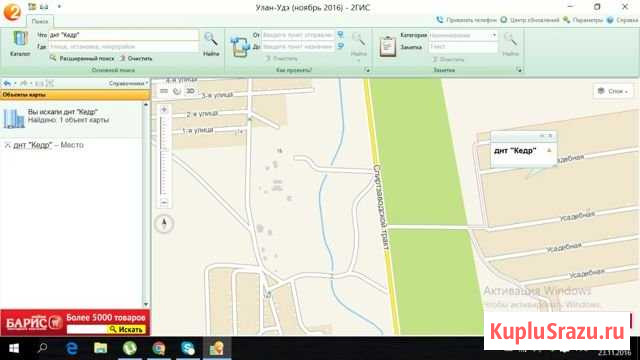Click the map zoom-out minus button
The image size is (640, 360).
[164, 202]
